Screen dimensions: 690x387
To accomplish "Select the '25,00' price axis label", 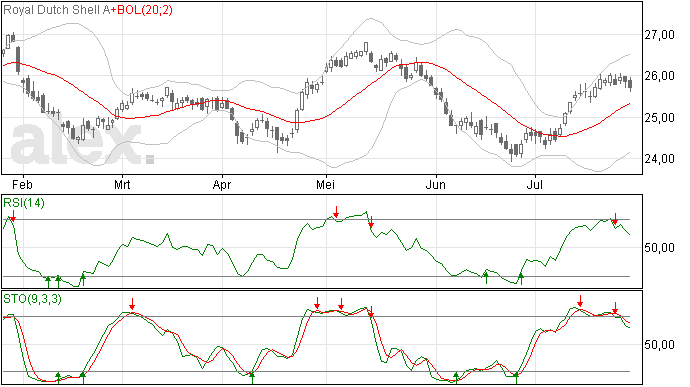I will click(659, 118).
